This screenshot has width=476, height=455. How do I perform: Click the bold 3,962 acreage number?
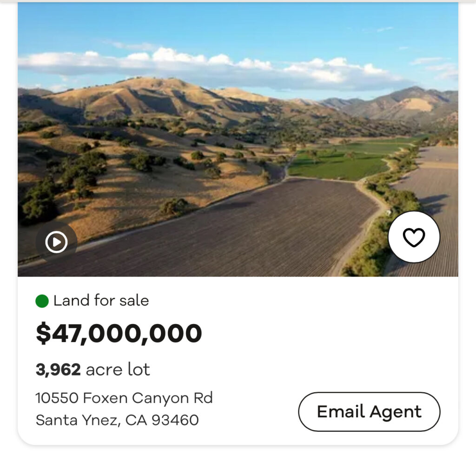point(58,369)
